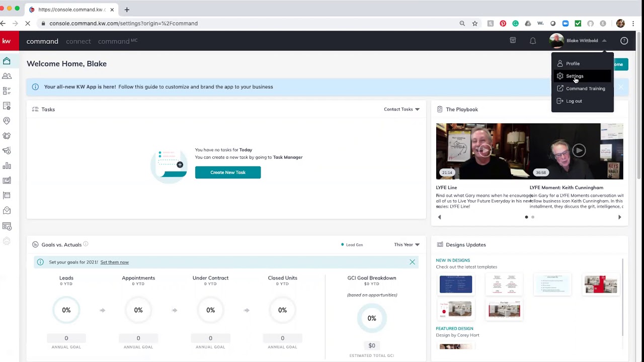Click the Zoom extension icon
644x362 pixels.
tap(566, 24)
